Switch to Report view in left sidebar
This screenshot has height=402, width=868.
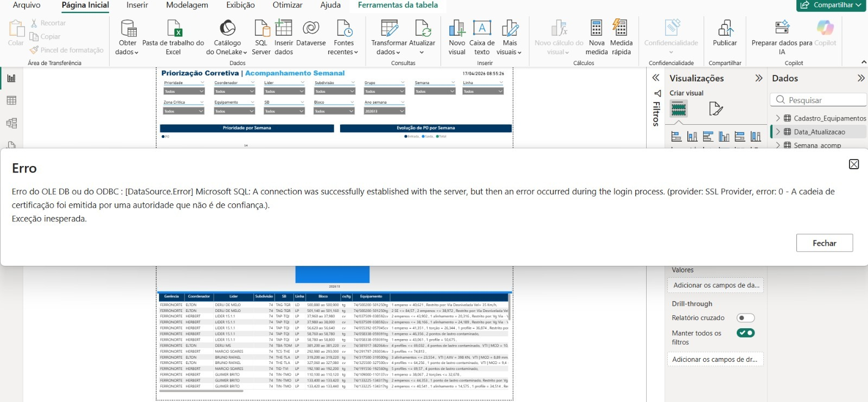click(11, 78)
